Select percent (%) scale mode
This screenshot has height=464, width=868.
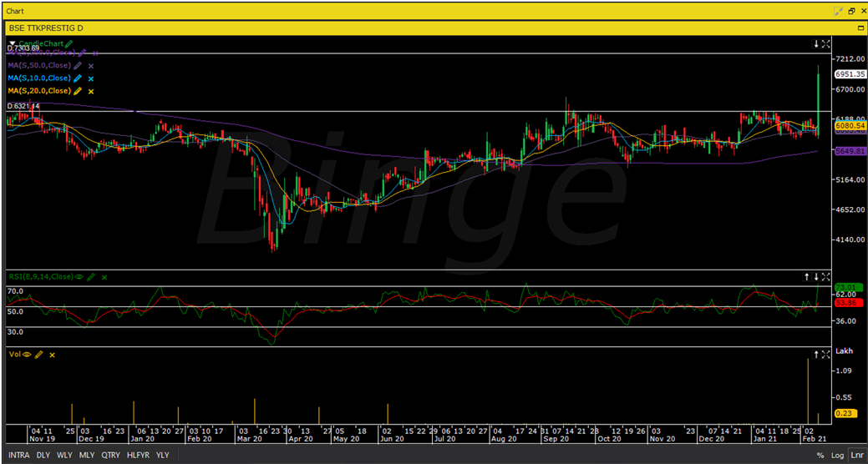click(820, 455)
